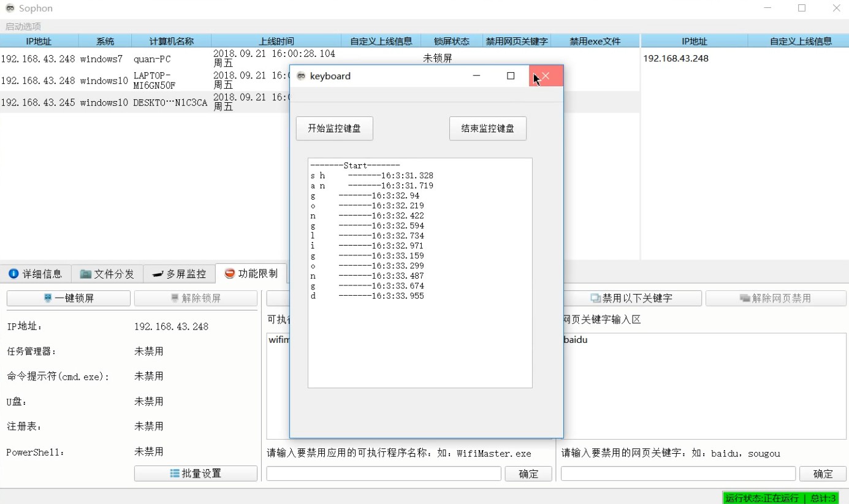Click the 解除锁屏 button
This screenshot has width=849, height=504.
point(196,298)
